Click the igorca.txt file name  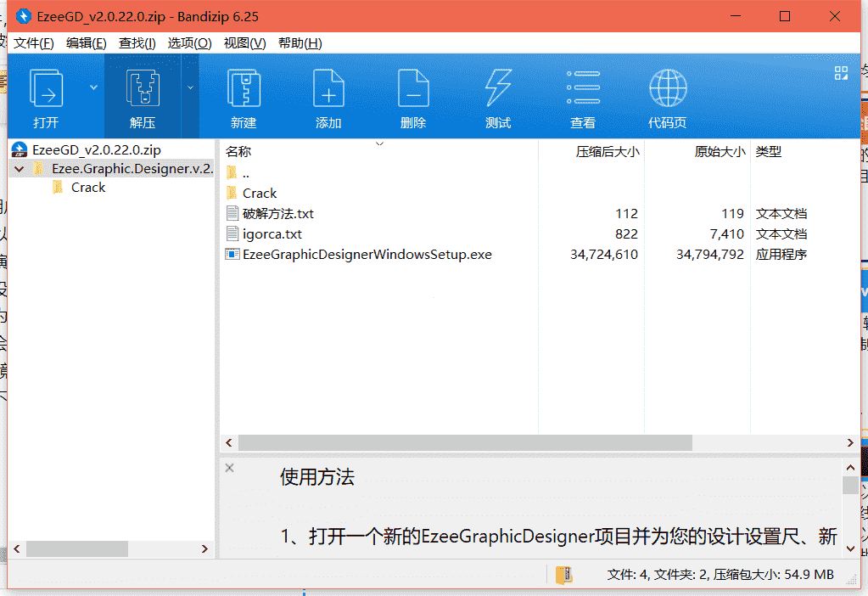click(272, 234)
